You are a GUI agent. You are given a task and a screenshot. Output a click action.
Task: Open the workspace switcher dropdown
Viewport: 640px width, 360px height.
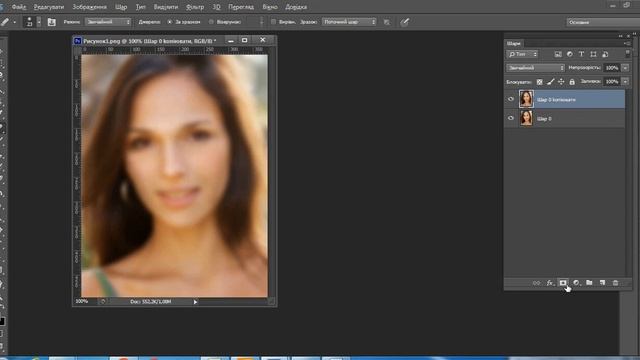602,22
